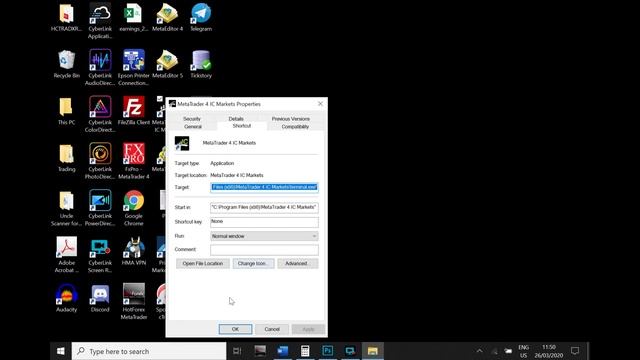Open the taskbar clock and date

[x=549, y=351]
